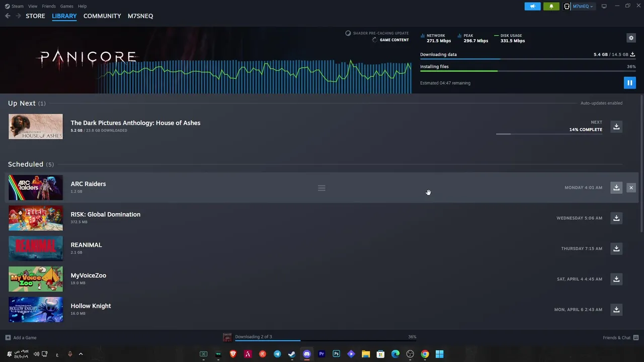644x362 pixels.
Task: Click MON, APRIL 6 2:43 AM text
Action: pos(578,310)
